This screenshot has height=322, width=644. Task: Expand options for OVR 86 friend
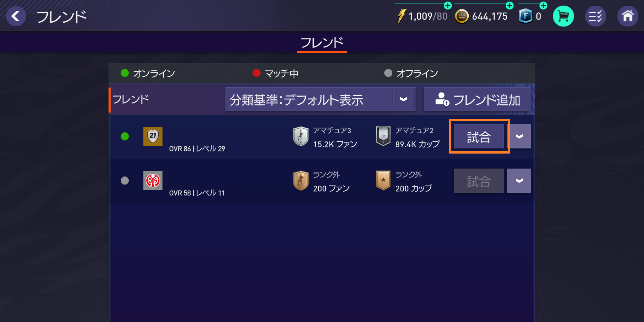(x=519, y=136)
